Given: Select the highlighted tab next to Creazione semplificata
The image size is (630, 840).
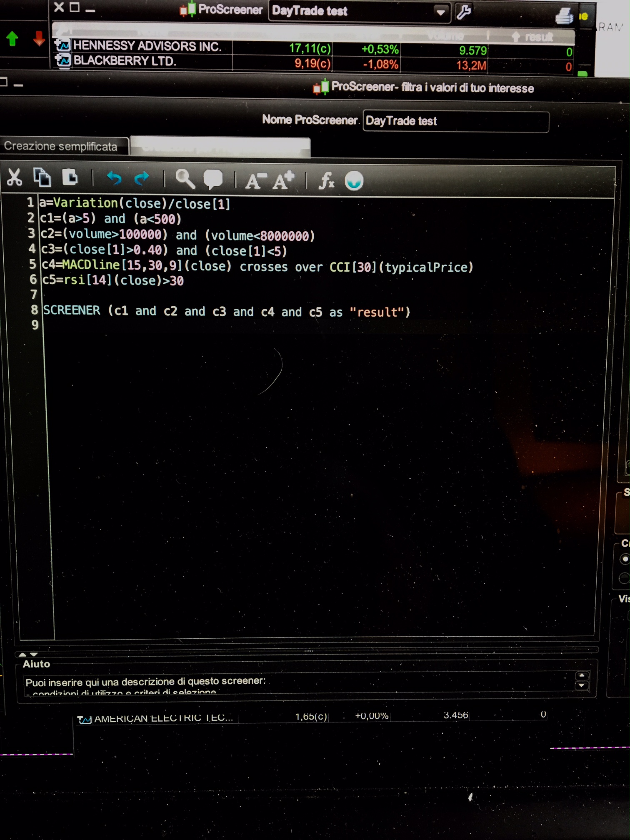Looking at the screenshot, I should click(220, 147).
